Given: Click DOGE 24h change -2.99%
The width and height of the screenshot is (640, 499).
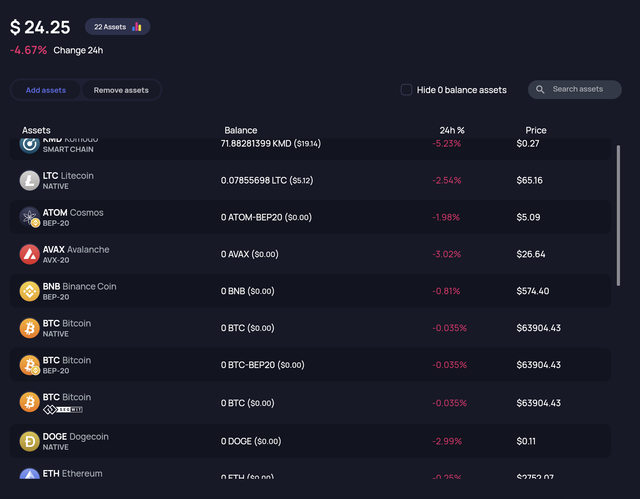Looking at the screenshot, I should (447, 441).
